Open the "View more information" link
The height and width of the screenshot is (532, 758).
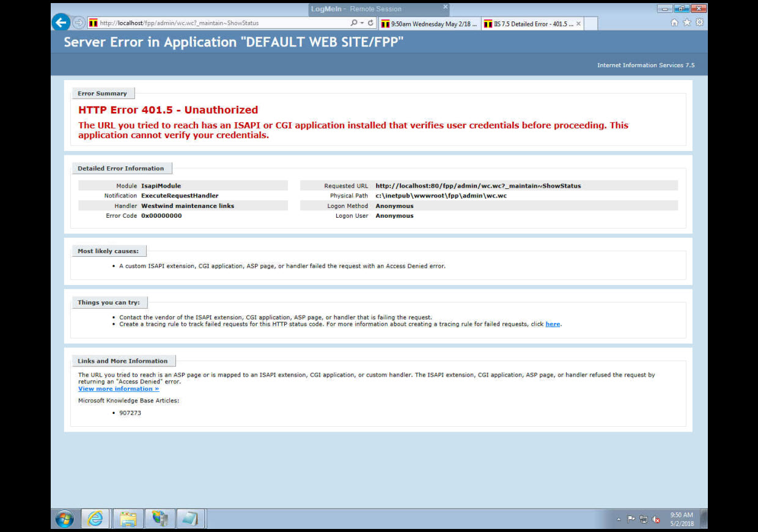click(x=119, y=389)
